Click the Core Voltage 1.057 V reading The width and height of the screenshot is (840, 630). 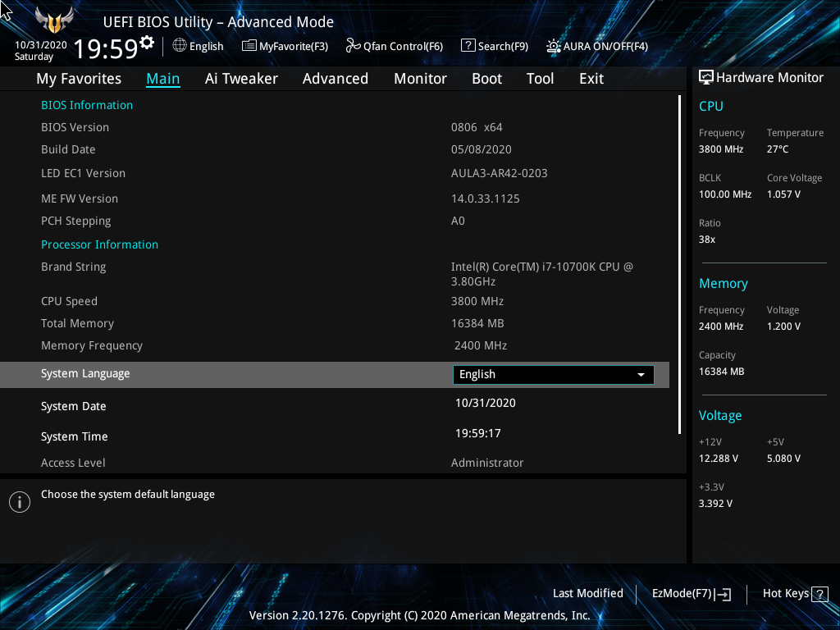(783, 194)
